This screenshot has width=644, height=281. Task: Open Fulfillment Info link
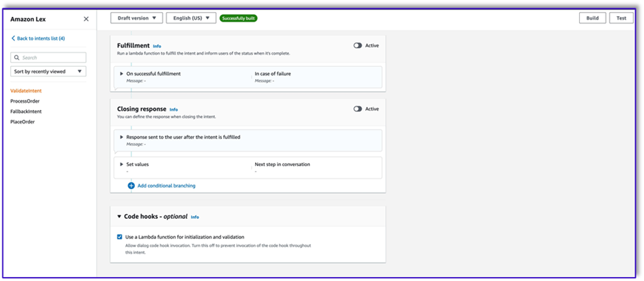(x=157, y=47)
